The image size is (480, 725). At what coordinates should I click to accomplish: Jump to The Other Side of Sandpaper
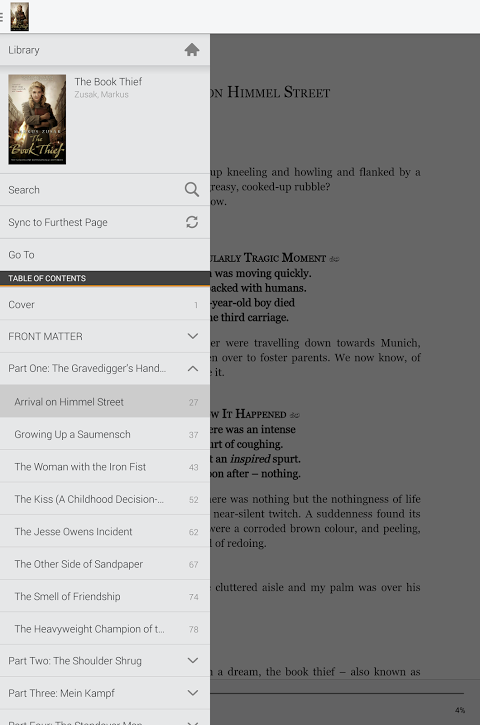point(105,564)
